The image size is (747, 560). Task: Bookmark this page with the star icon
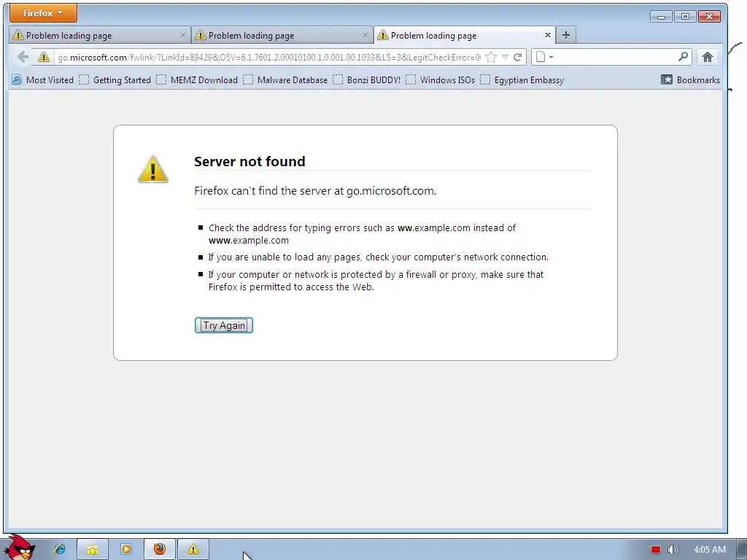(491, 58)
